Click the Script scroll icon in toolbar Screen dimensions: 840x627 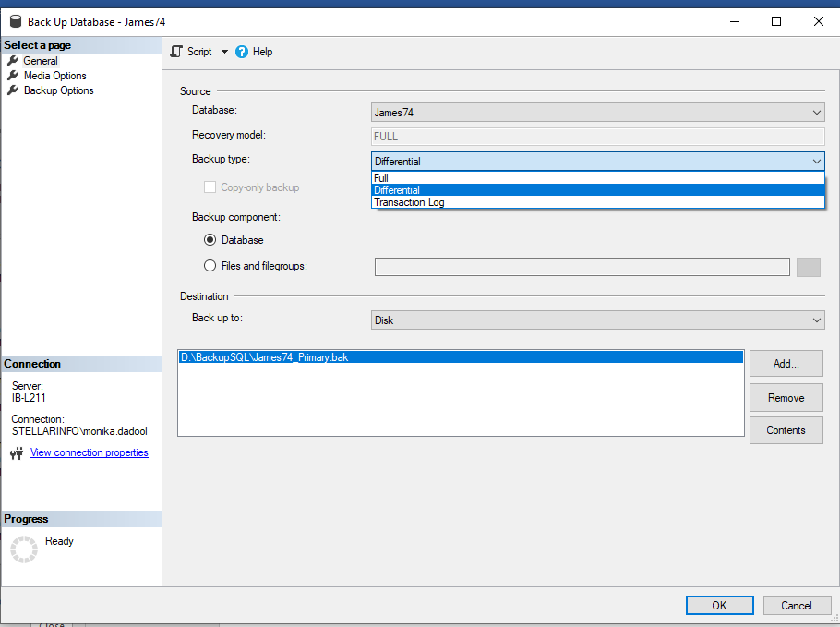[x=176, y=52]
